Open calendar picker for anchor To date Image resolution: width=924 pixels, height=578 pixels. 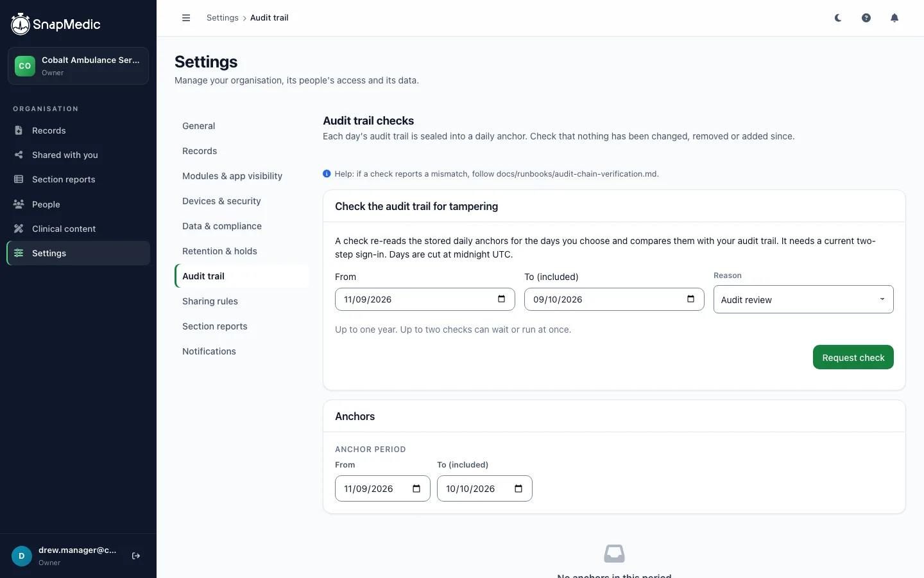[x=518, y=489]
